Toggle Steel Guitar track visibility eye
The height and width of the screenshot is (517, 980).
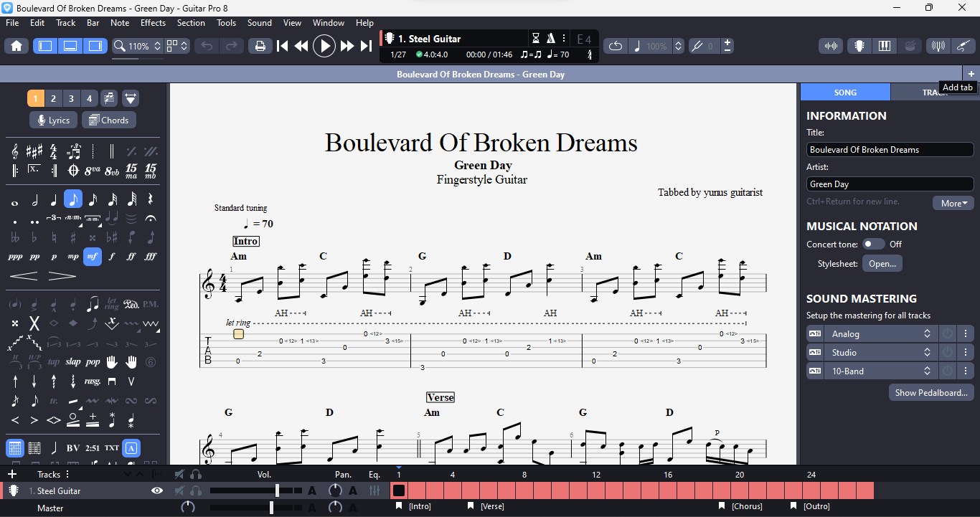[157, 490]
